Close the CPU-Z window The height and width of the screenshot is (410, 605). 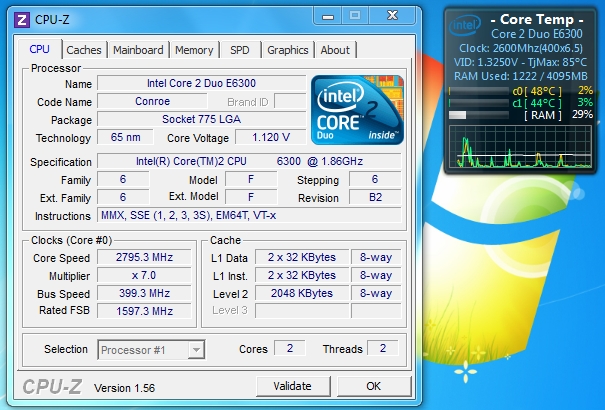tap(392, 16)
